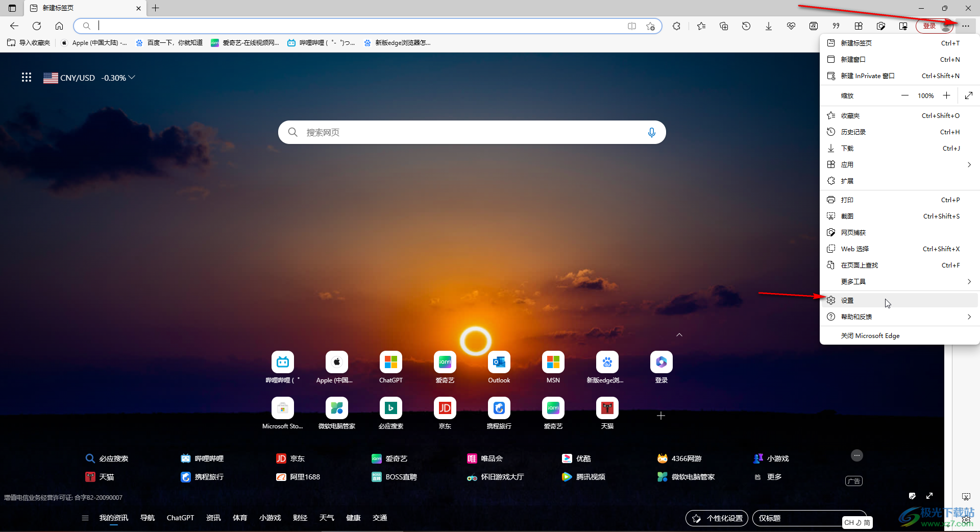Go to the home page
Screen dimensions: 980x532
point(59,26)
